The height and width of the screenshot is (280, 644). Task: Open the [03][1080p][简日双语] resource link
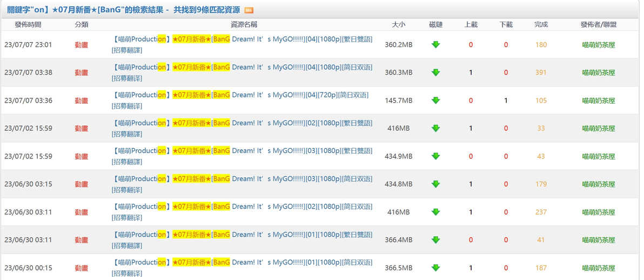[243, 185]
